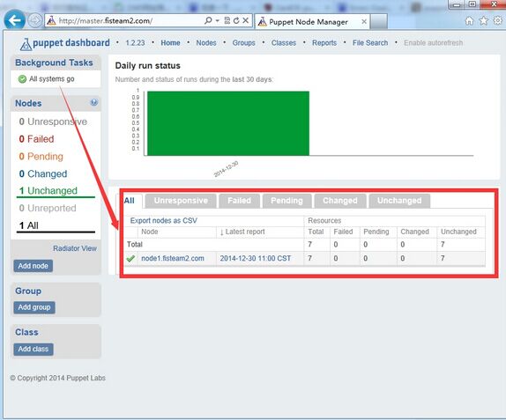506x420 pixels.
Task: Refresh the page with reload icon
Action: click(236, 20)
